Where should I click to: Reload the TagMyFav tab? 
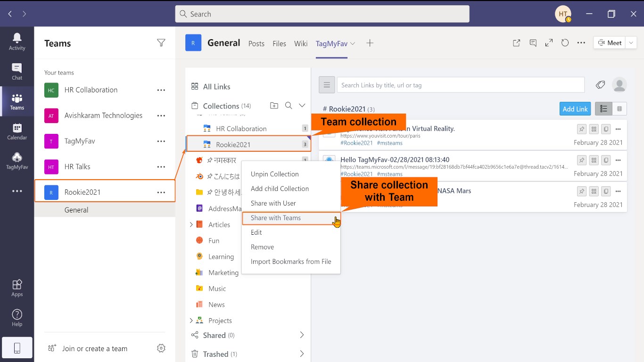pos(565,43)
